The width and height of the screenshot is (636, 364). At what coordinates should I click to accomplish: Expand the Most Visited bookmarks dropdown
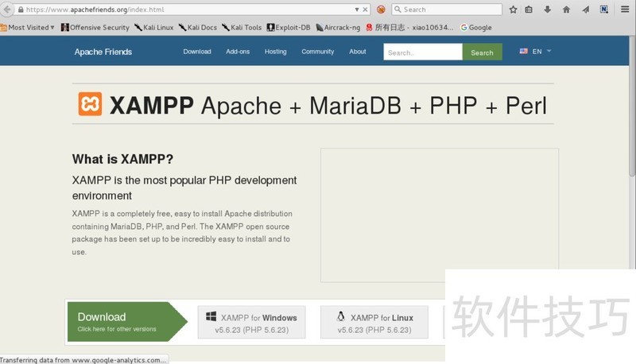[x=28, y=28]
